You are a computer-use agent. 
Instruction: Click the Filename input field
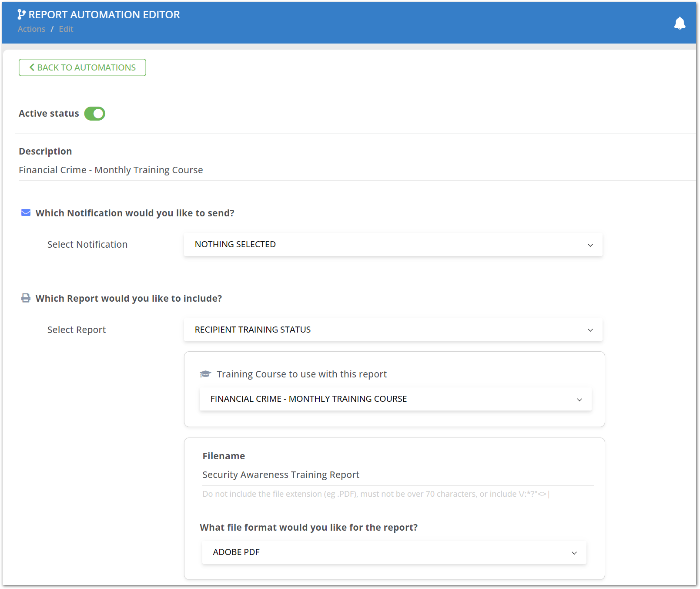coord(392,475)
